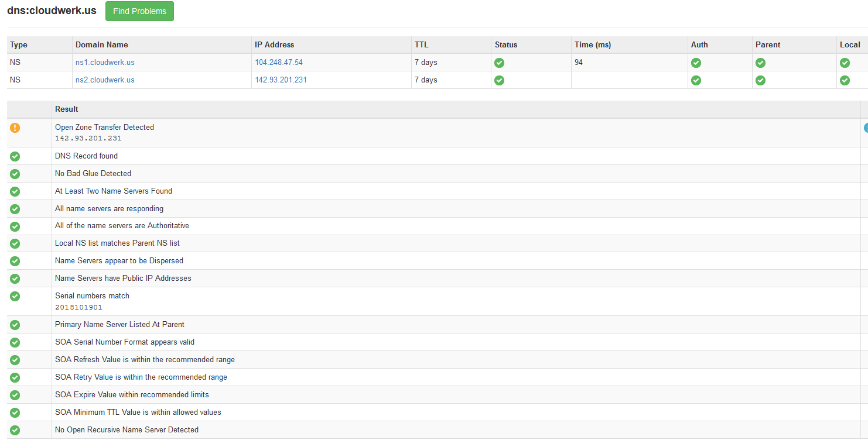Click the Find Problems button
Screen dimensions: 868x447
(x=139, y=11)
